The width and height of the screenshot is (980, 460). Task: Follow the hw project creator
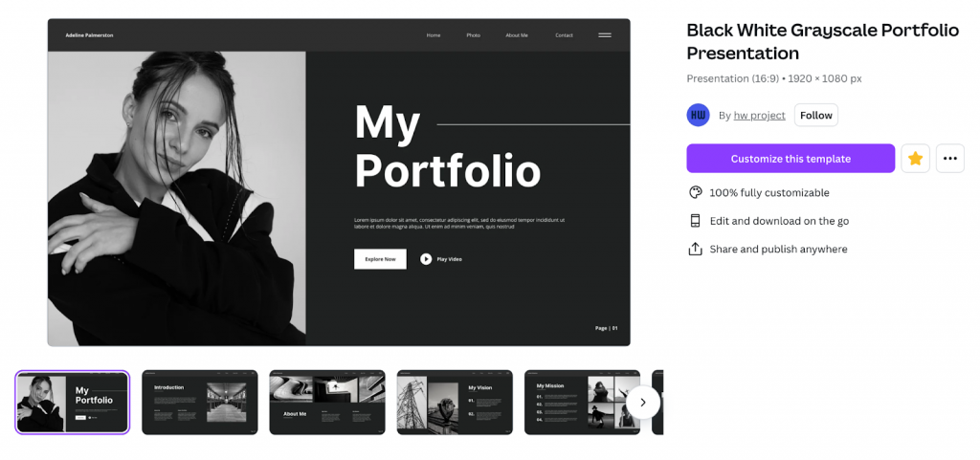815,115
